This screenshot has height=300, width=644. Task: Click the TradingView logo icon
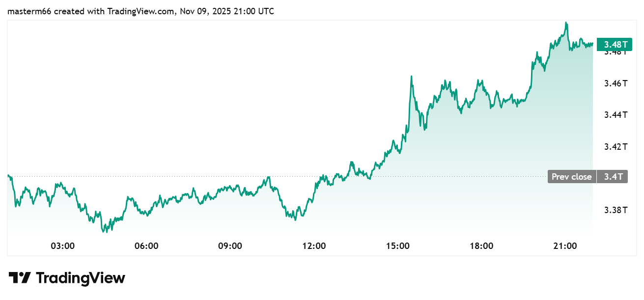[x=20, y=278]
